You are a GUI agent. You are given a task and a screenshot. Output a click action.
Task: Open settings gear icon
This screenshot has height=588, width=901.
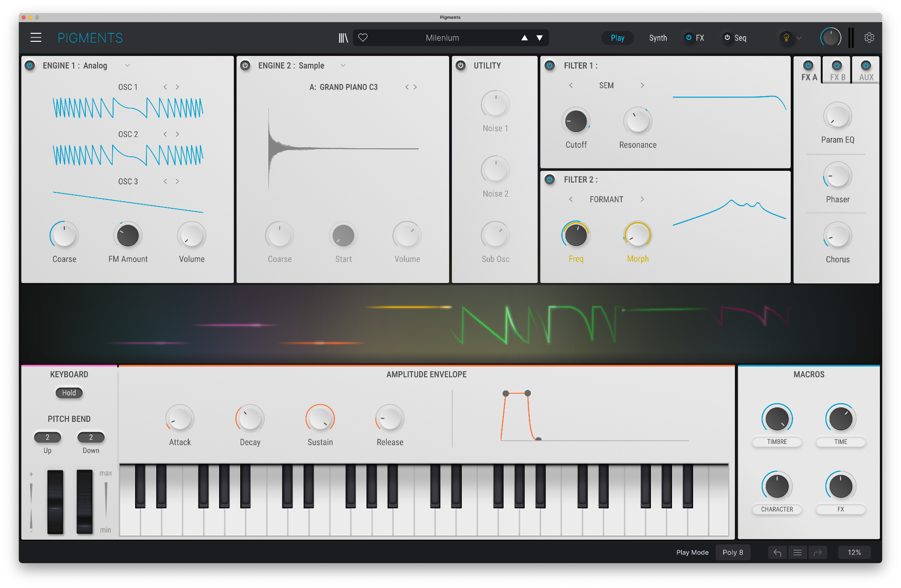pyautogui.click(x=869, y=38)
